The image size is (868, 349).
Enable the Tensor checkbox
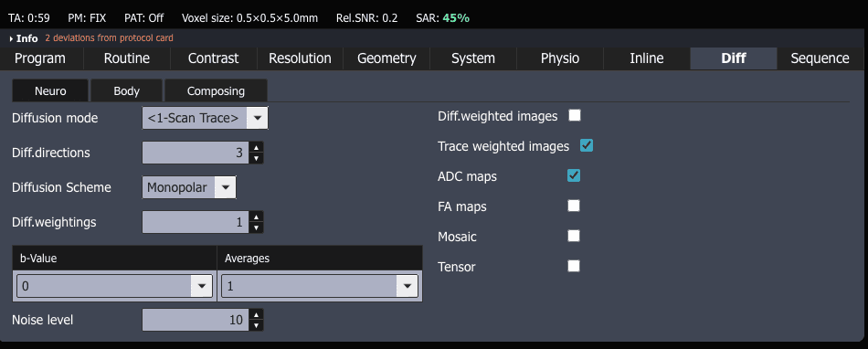point(574,266)
